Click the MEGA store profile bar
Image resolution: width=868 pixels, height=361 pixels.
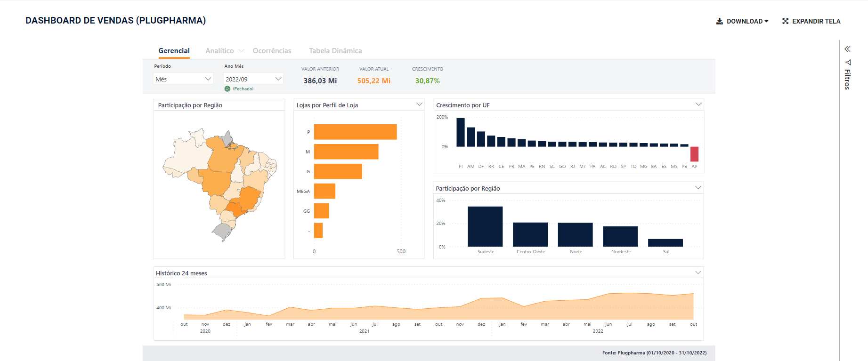pos(324,191)
